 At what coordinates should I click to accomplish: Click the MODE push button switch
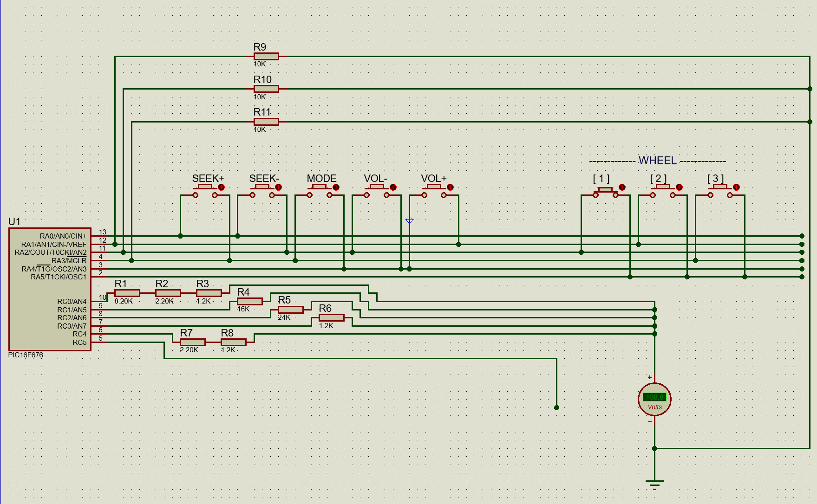click(320, 191)
